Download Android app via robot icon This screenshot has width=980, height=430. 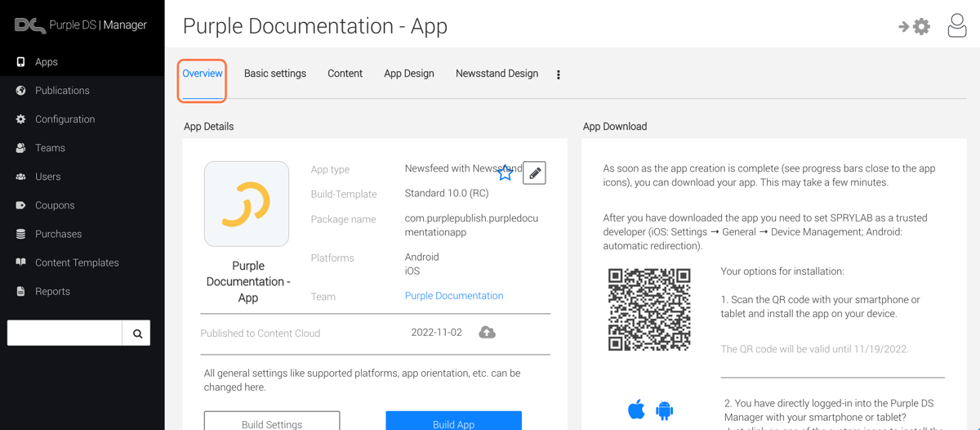coord(665,410)
